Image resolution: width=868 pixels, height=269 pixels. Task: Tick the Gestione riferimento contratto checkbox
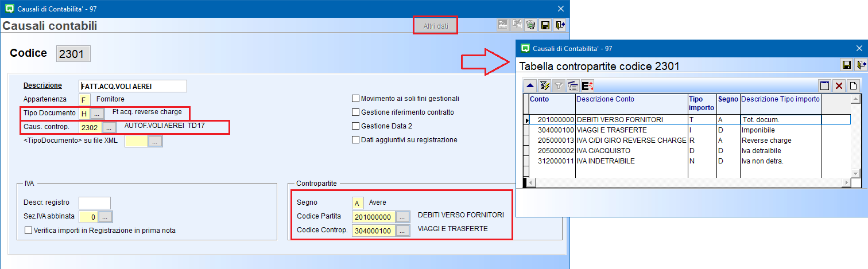click(356, 112)
